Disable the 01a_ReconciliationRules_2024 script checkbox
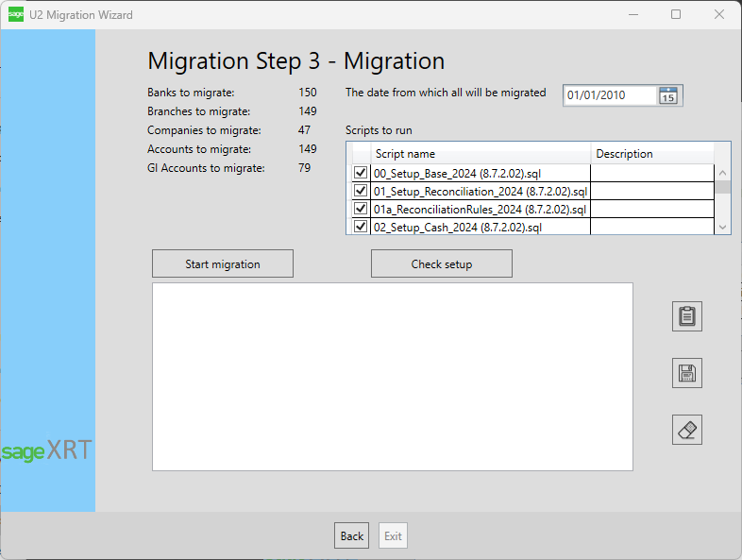Viewport: 742px width, 560px height. [360, 209]
